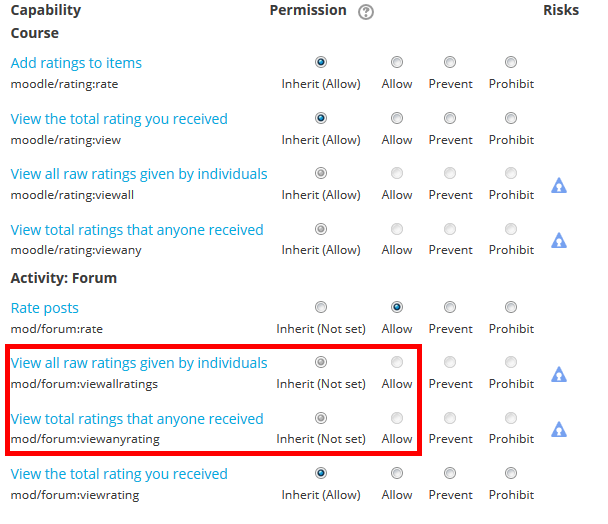The width and height of the screenshot is (608, 524).
Task: Open the forum View all raw ratings link
Action: coord(139,363)
